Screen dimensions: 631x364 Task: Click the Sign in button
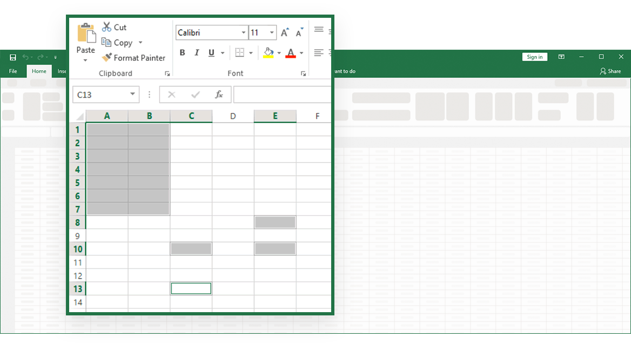(534, 57)
